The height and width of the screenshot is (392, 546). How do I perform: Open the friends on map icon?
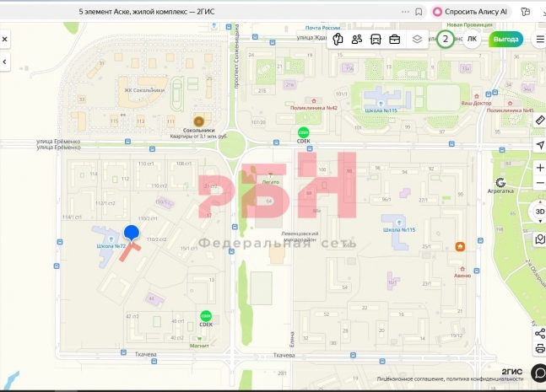357,40
